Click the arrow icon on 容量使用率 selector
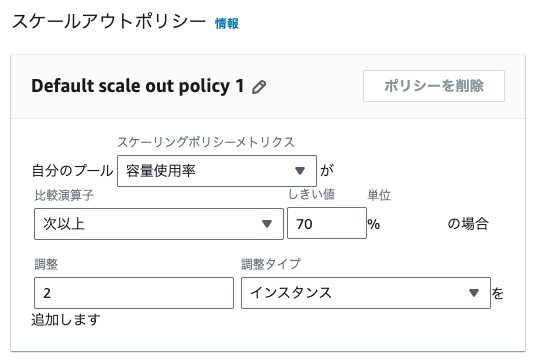Image resolution: width=538 pixels, height=360 pixels. 300,171
